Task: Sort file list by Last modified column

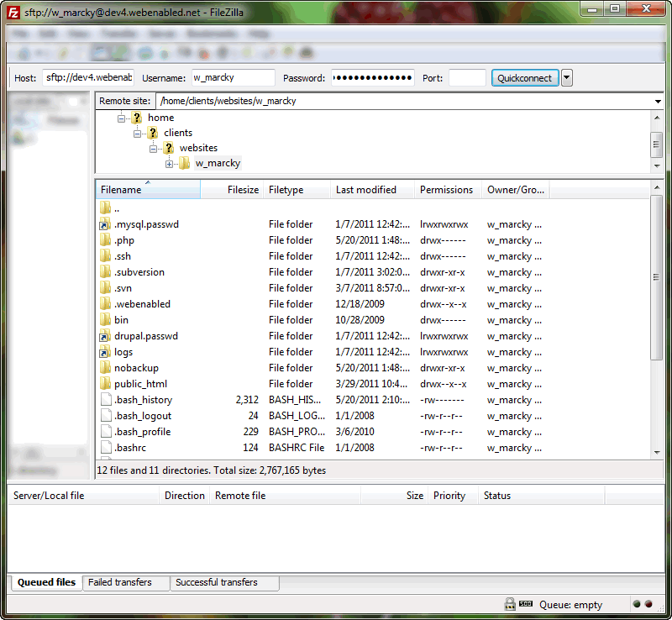Action: (372, 190)
